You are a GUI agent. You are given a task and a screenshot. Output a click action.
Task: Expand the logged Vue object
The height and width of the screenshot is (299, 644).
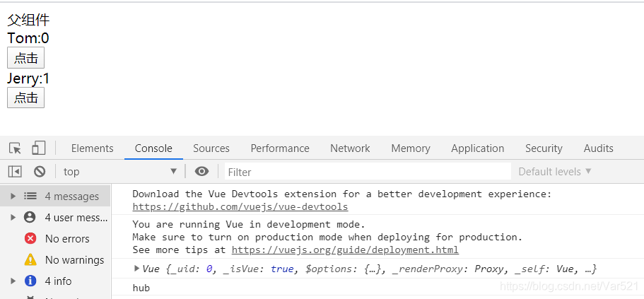tap(136, 269)
